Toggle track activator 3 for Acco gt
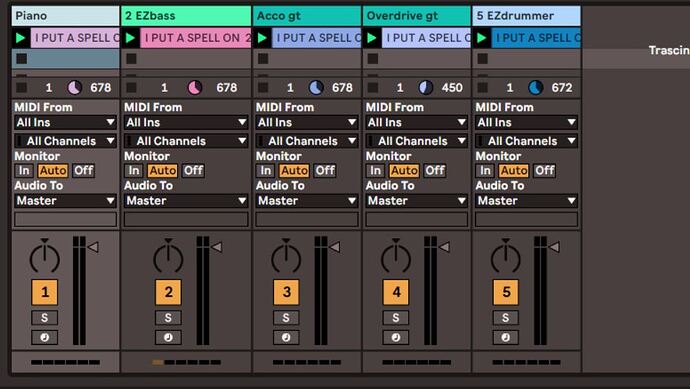The width and height of the screenshot is (690, 389). pos(286,292)
